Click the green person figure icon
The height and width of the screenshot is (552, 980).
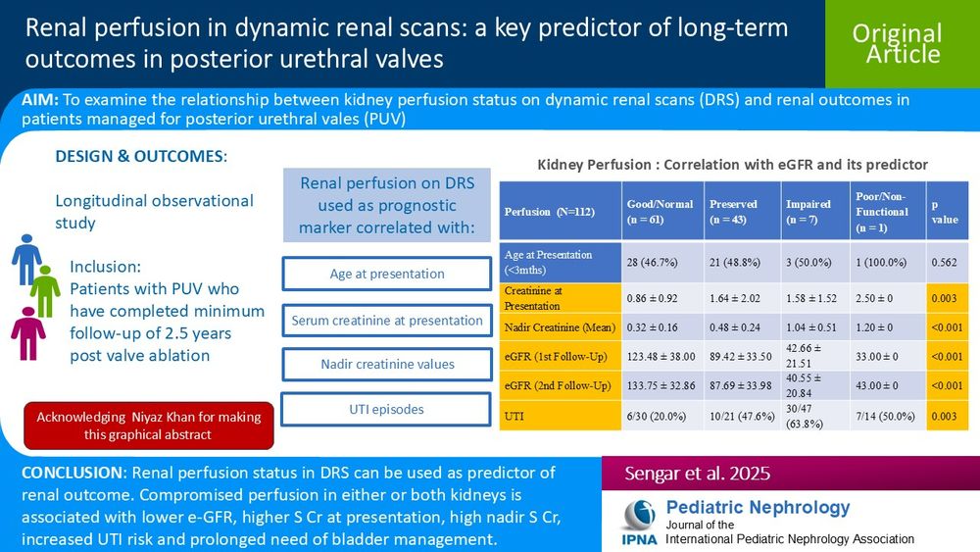45,291
